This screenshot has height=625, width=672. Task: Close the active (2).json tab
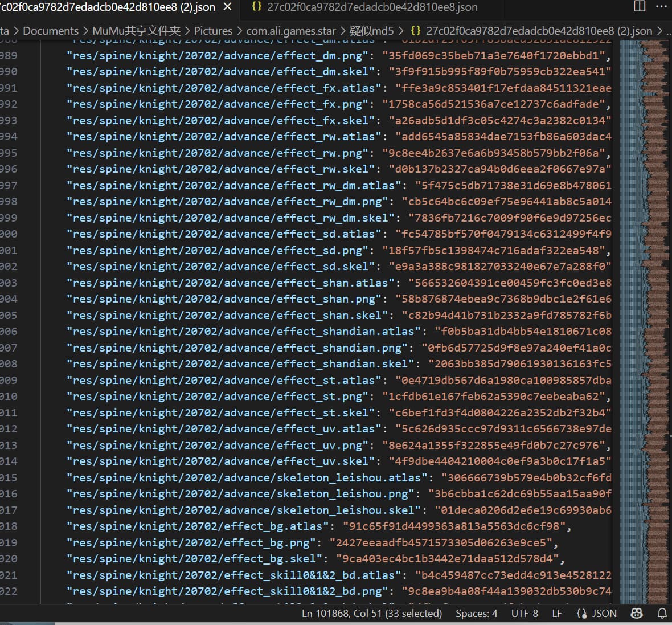[x=227, y=7]
